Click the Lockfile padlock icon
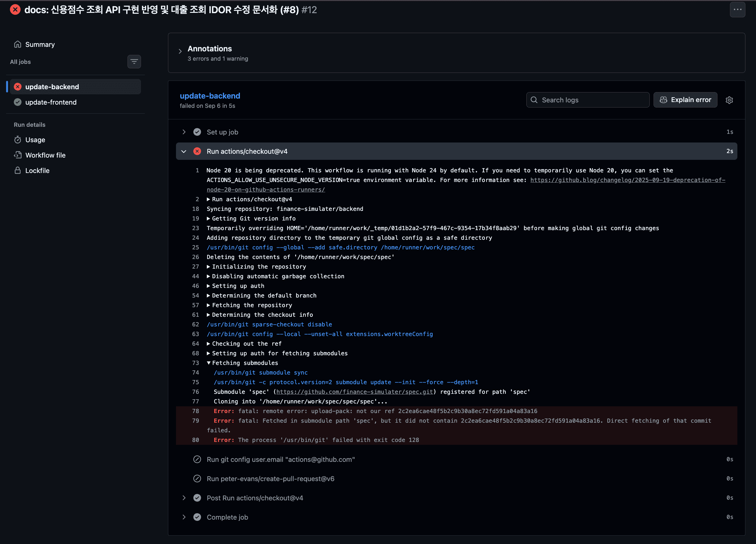This screenshot has height=544, width=756. tap(18, 170)
